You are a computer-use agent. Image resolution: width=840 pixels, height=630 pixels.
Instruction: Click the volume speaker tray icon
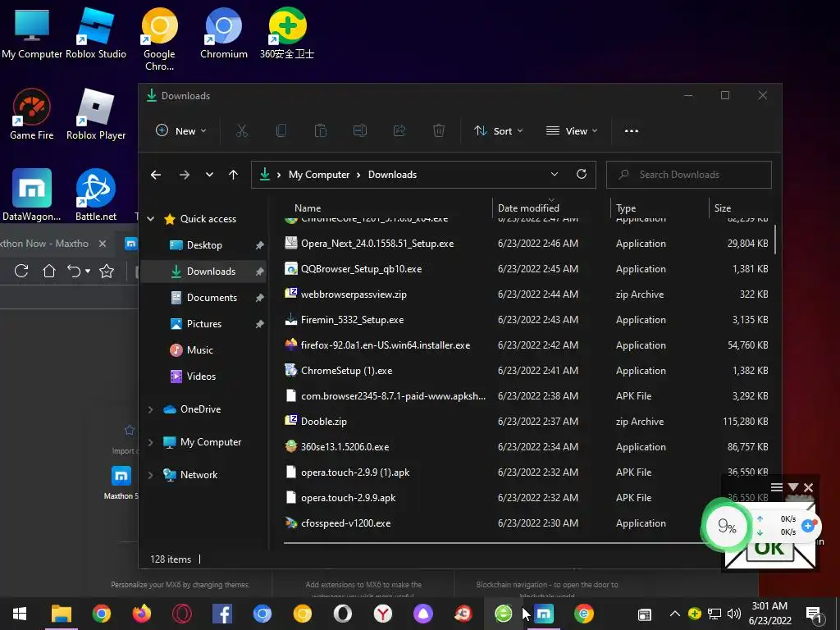734,614
